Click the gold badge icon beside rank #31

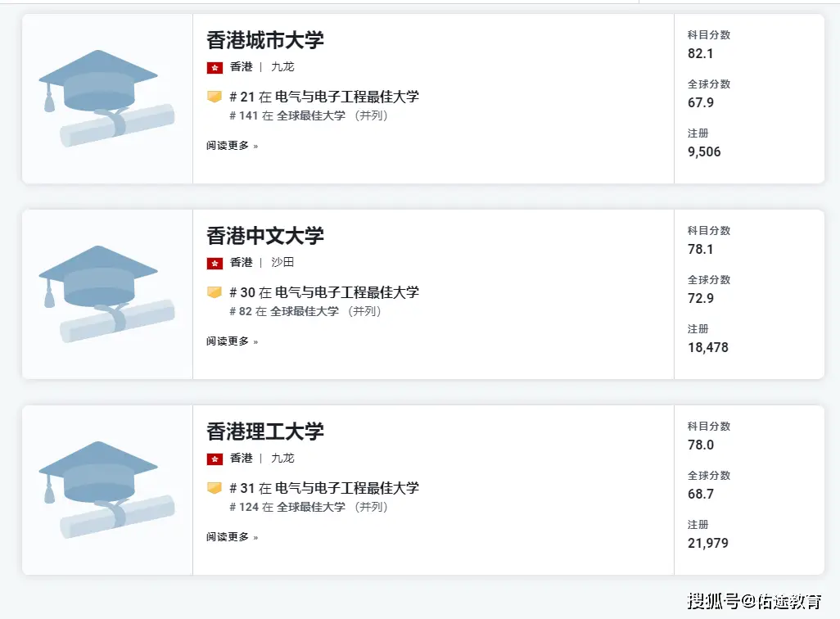click(x=215, y=488)
